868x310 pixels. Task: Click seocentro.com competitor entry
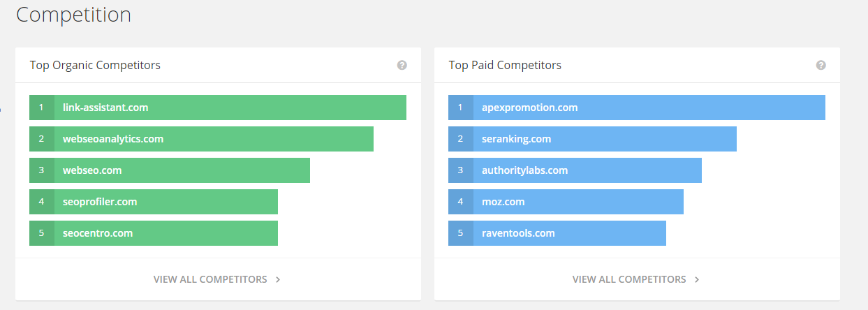(x=98, y=233)
